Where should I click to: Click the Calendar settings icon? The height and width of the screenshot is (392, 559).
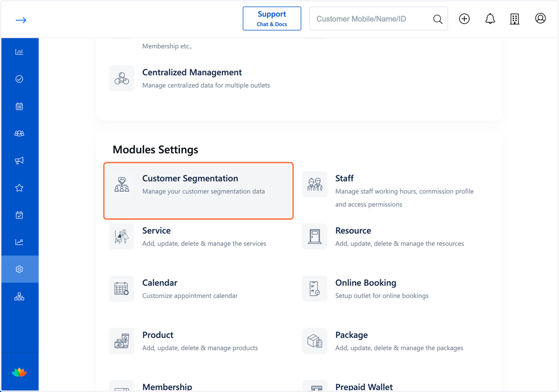[x=122, y=289]
